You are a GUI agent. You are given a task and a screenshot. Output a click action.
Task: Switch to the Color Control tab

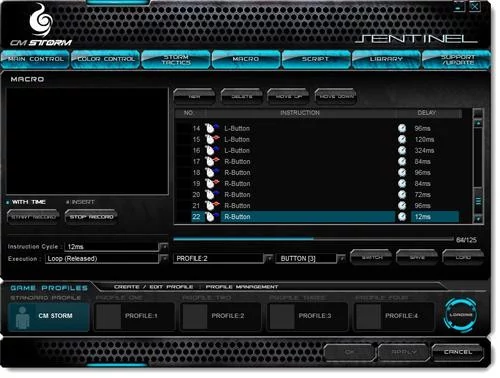tap(106, 59)
